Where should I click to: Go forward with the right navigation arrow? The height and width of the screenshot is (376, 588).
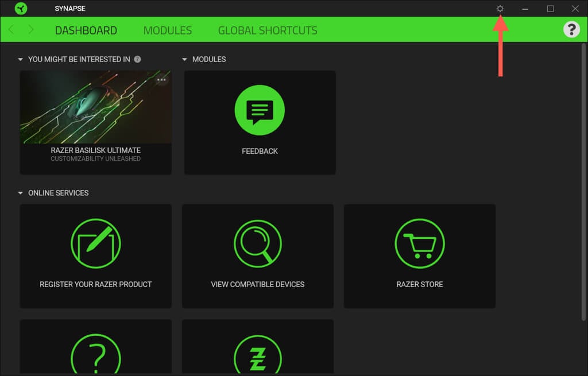[x=31, y=30]
